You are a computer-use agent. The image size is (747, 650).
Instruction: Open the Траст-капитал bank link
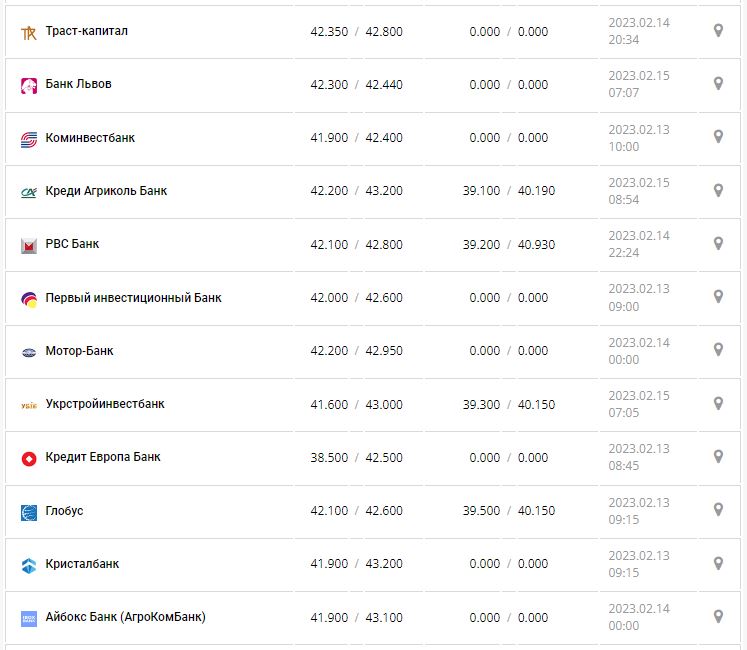[87, 31]
